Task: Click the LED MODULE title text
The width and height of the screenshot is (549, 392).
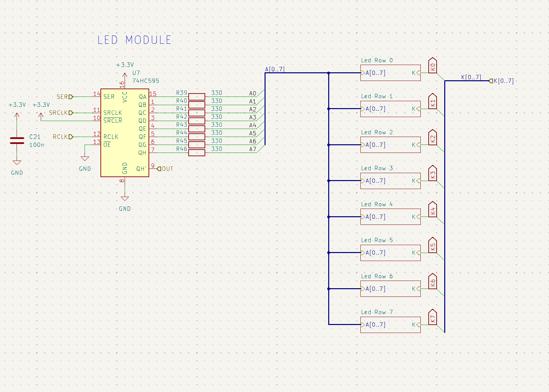Action: [135, 40]
